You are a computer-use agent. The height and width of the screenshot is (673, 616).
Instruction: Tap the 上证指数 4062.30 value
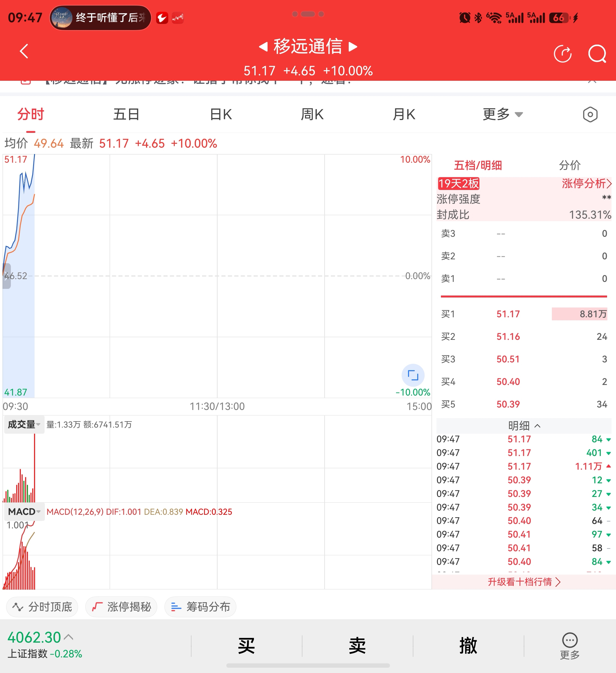[x=34, y=637]
